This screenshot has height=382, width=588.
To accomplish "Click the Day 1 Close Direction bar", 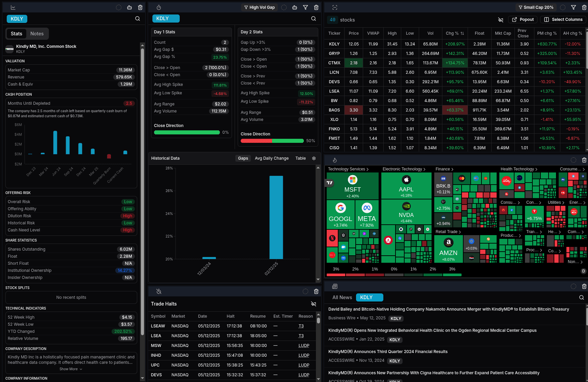I will click(187, 132).
